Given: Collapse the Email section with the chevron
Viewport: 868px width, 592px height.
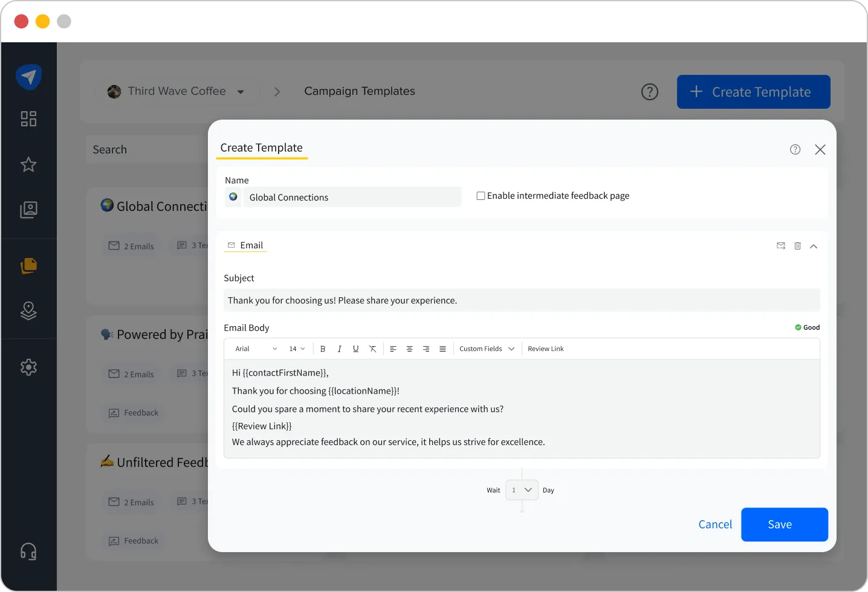Looking at the screenshot, I should tap(814, 246).
